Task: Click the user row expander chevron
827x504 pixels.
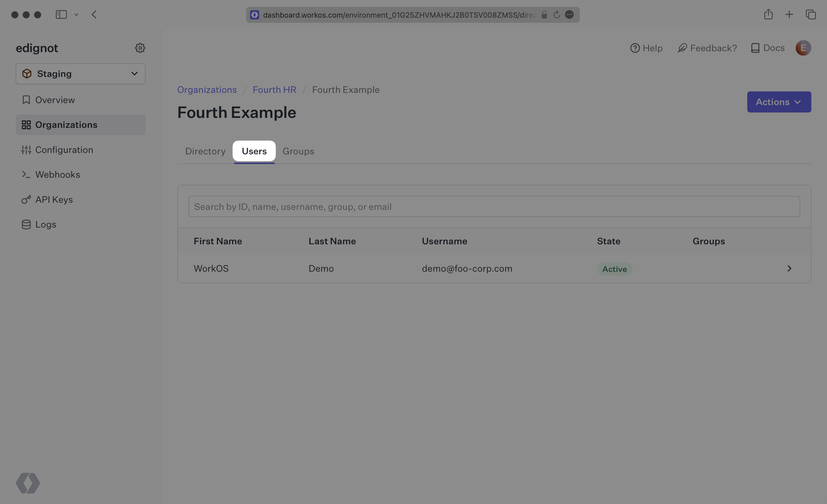Action: pos(789,268)
